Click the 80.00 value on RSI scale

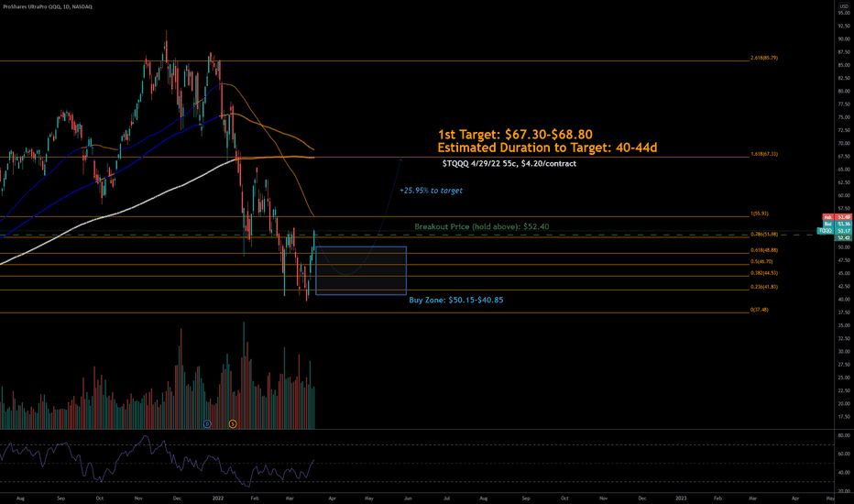point(844,435)
